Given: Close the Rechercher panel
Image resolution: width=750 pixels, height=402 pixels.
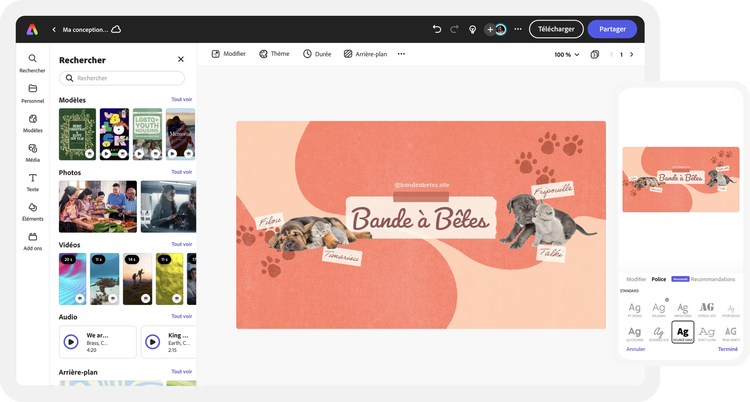Looking at the screenshot, I should click(181, 59).
